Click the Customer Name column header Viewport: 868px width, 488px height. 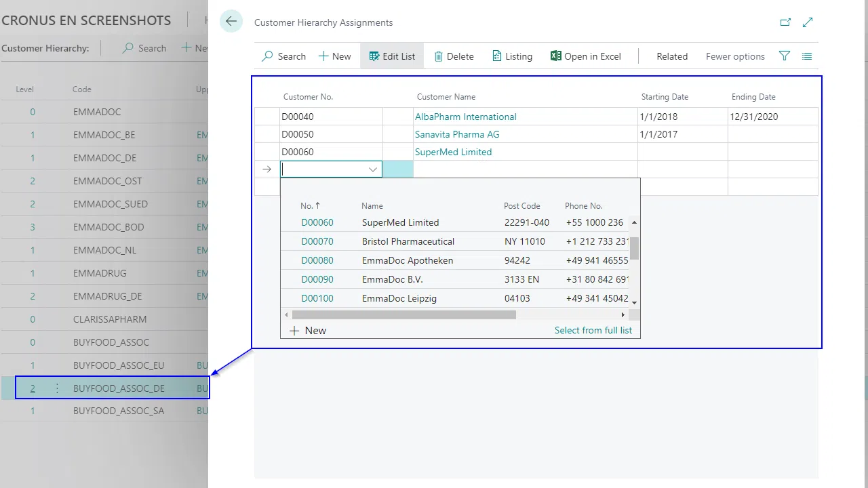click(x=446, y=97)
